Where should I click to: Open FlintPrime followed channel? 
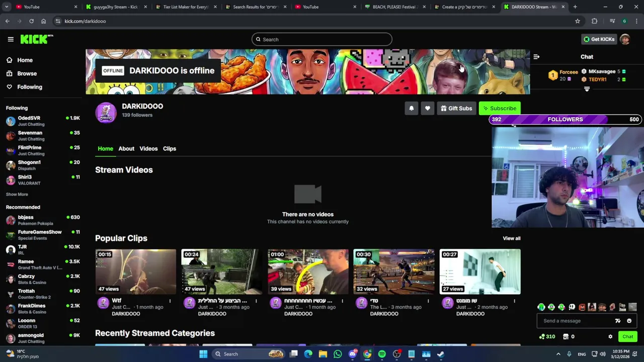43,150
